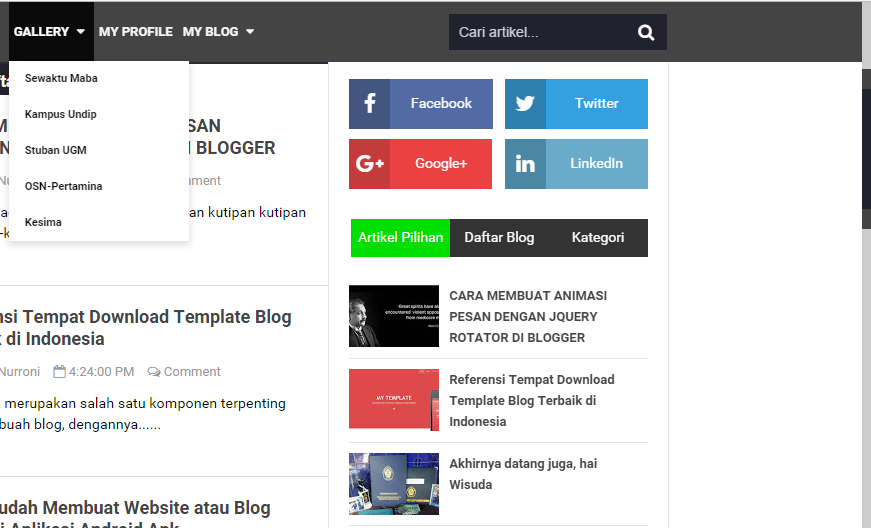Open Referensi Tempat Download Template sidebar link

coord(532,400)
